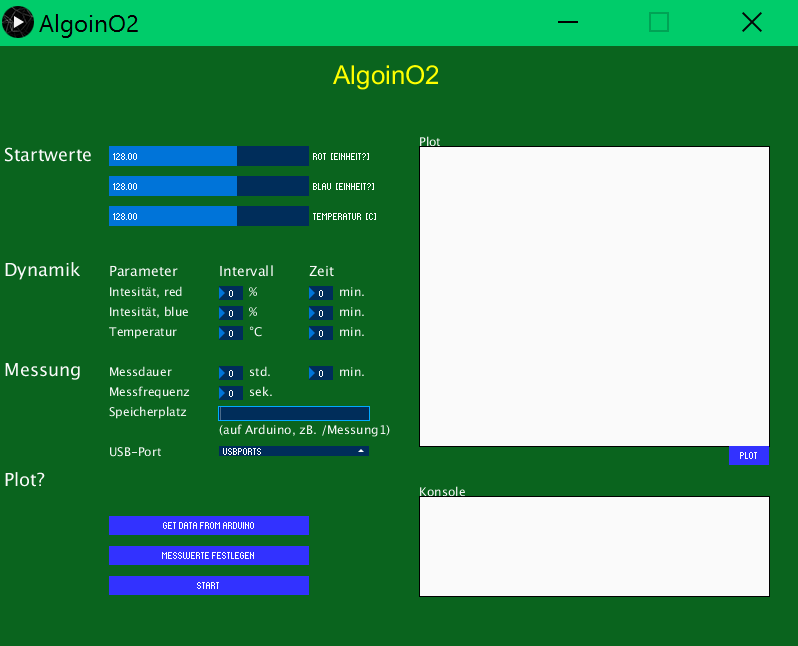Click the 'Parameter' column header
The height and width of the screenshot is (646, 798).
point(143,271)
